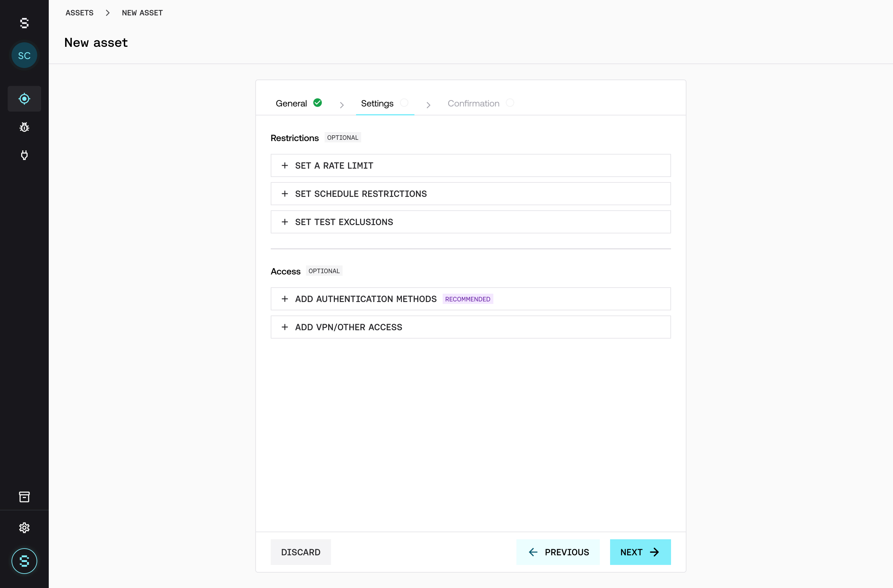Expand Add VPN/other access section
This screenshot has width=893, height=588.
pyautogui.click(x=471, y=327)
